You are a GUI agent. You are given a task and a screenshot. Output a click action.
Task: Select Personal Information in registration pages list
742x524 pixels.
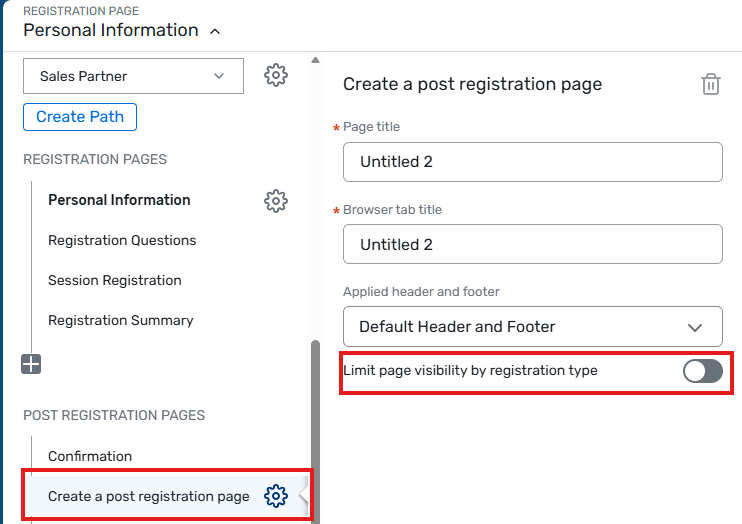point(119,200)
